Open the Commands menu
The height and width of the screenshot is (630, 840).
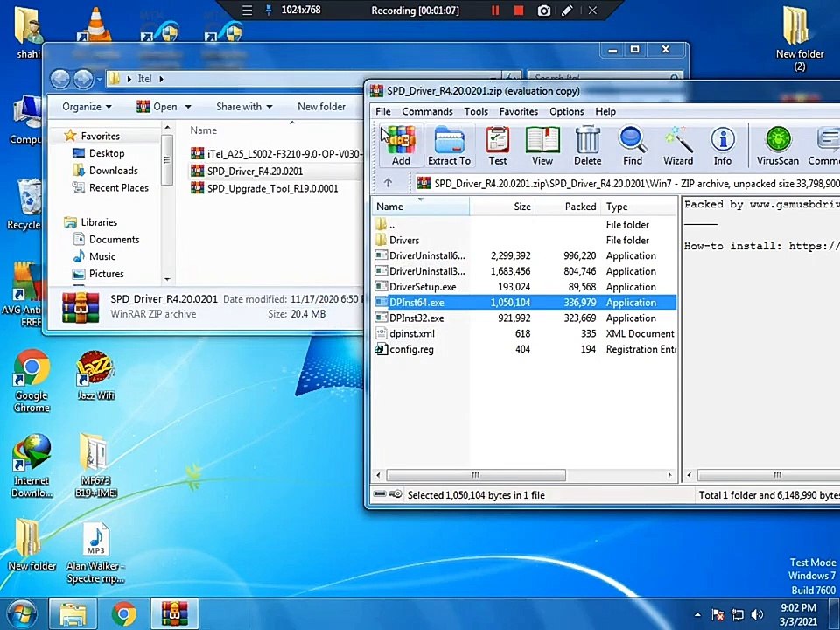click(427, 111)
